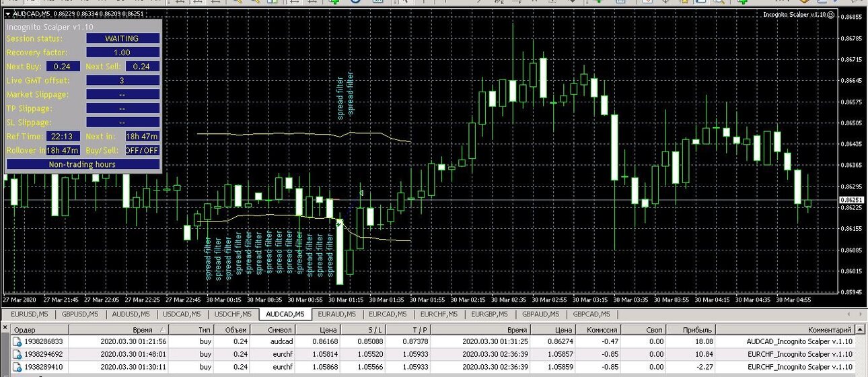Viewport: 868px width, 377px height.
Task: Go to the EURCAD,M5 chart tab
Action: [388, 314]
